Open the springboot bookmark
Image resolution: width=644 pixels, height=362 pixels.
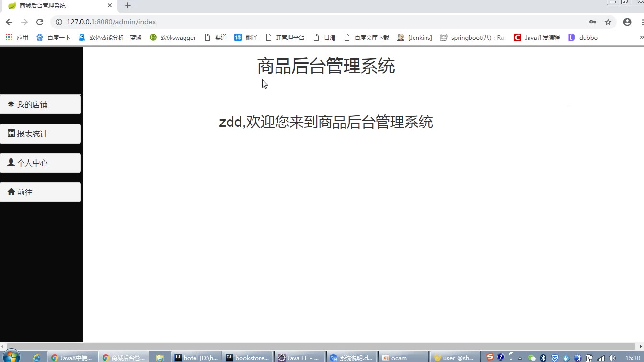[x=472, y=37]
